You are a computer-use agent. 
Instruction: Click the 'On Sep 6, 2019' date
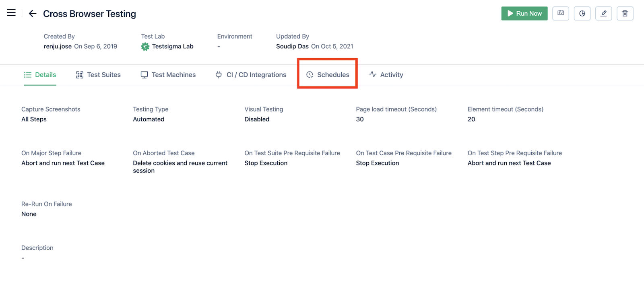[x=96, y=46]
